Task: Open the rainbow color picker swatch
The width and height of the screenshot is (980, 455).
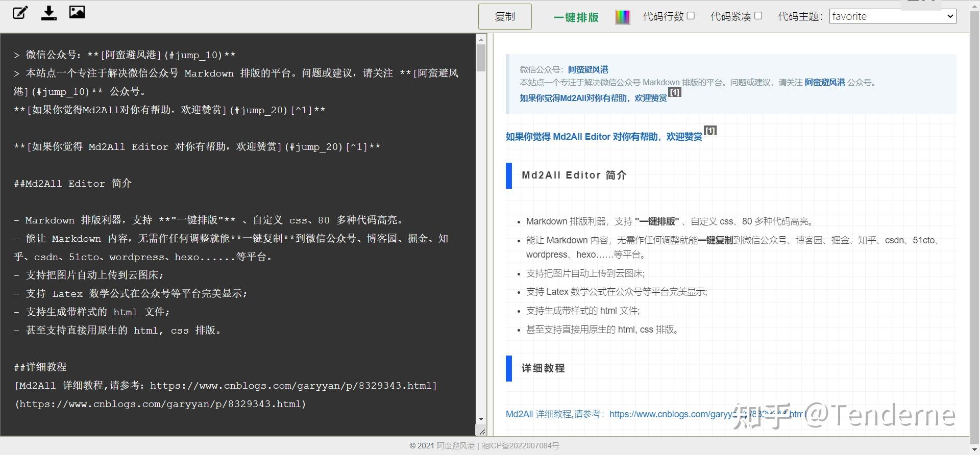Action: point(622,17)
